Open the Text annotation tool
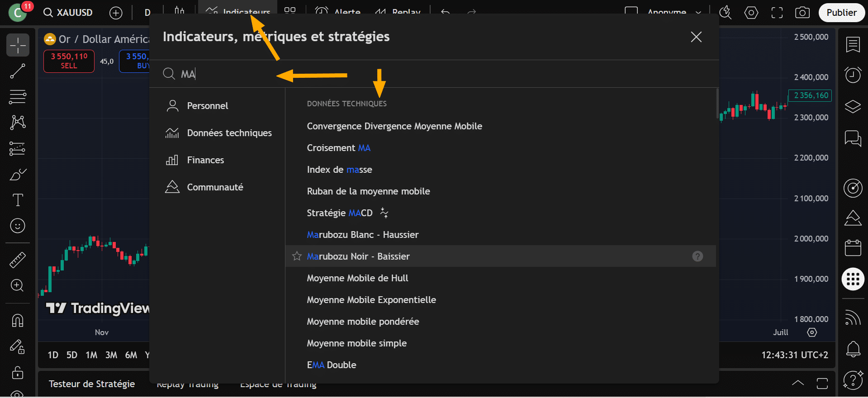 tap(18, 200)
